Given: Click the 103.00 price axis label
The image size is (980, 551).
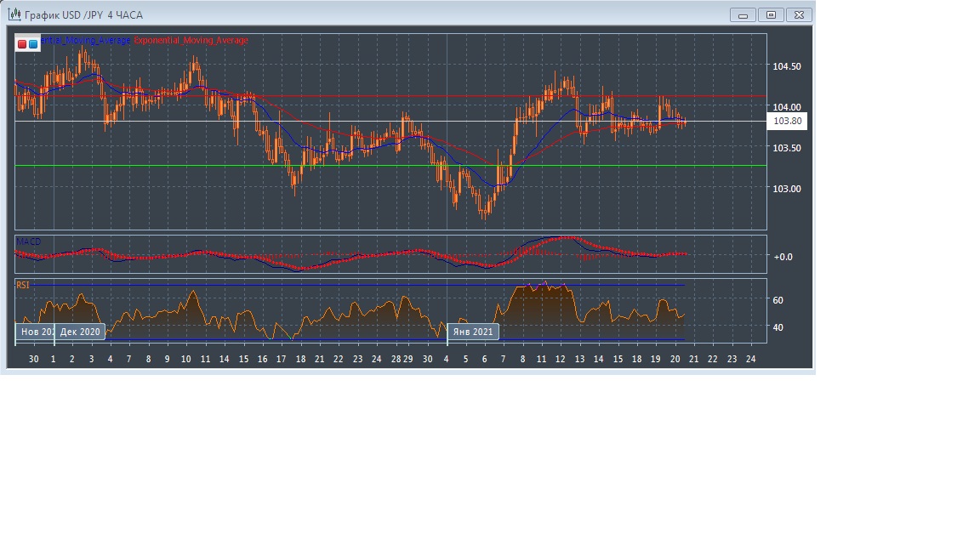Looking at the screenshot, I should 786,189.
